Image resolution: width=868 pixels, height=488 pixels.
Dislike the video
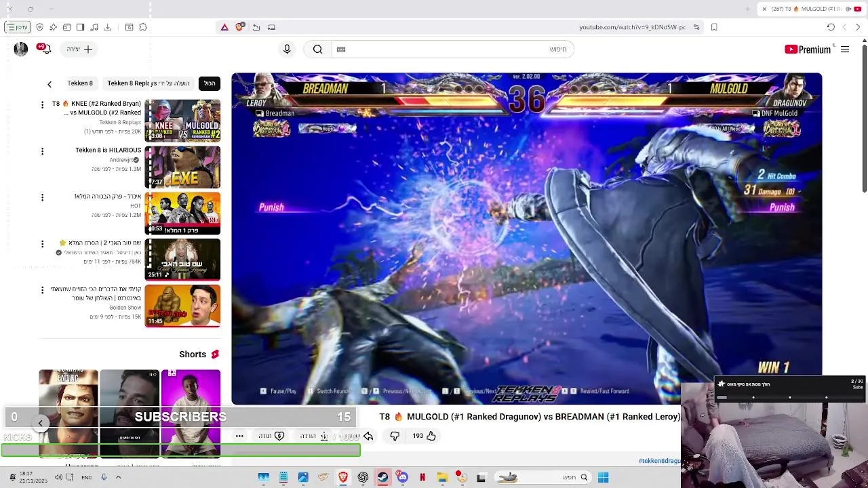395,436
